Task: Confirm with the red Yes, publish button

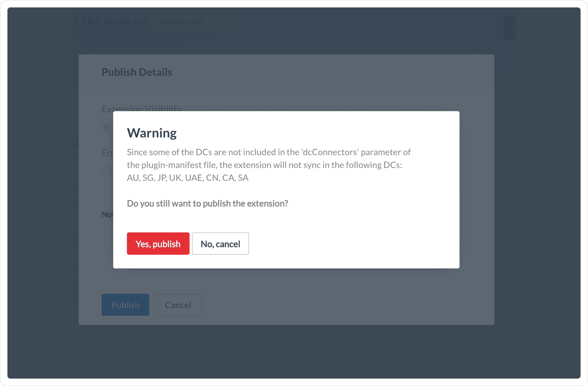Action: (x=158, y=244)
